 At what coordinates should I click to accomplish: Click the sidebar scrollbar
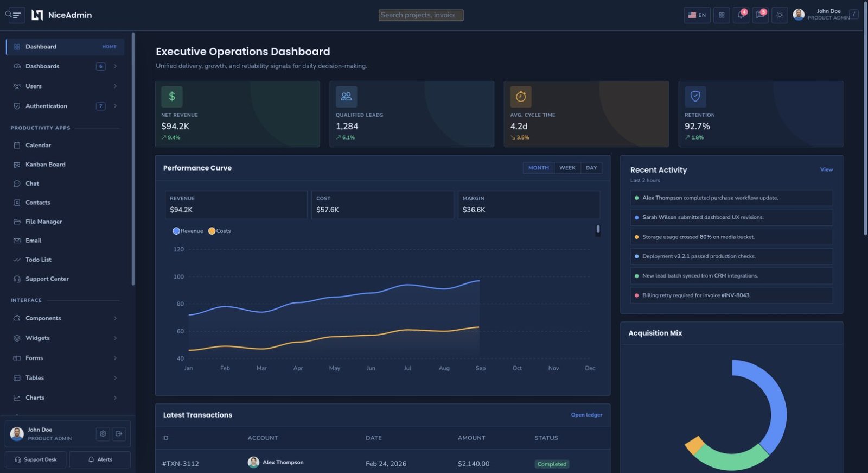[x=133, y=159]
